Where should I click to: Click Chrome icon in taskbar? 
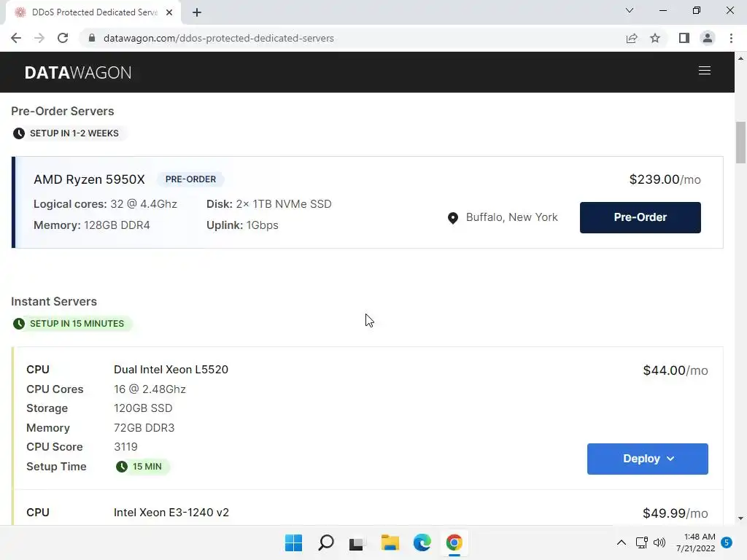coord(454,542)
